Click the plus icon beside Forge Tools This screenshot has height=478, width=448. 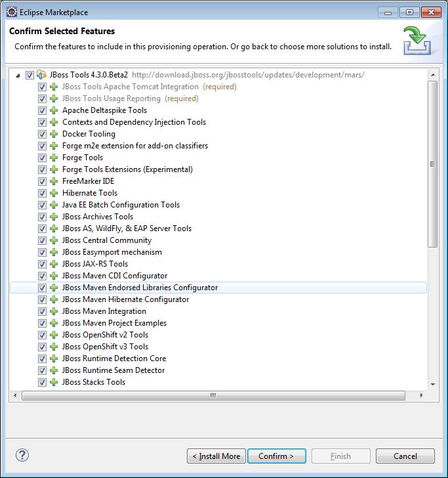point(54,158)
